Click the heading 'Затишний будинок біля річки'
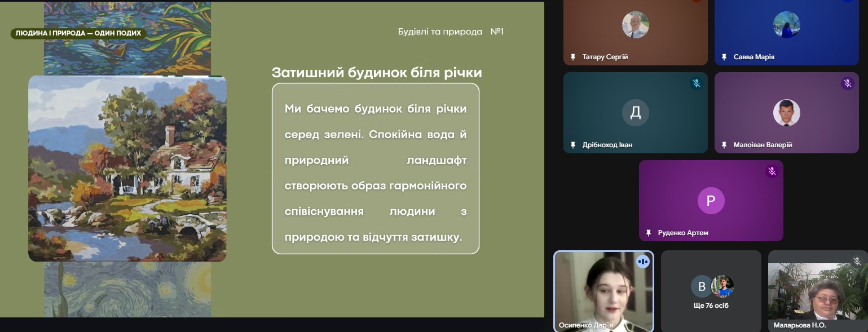 (377, 73)
